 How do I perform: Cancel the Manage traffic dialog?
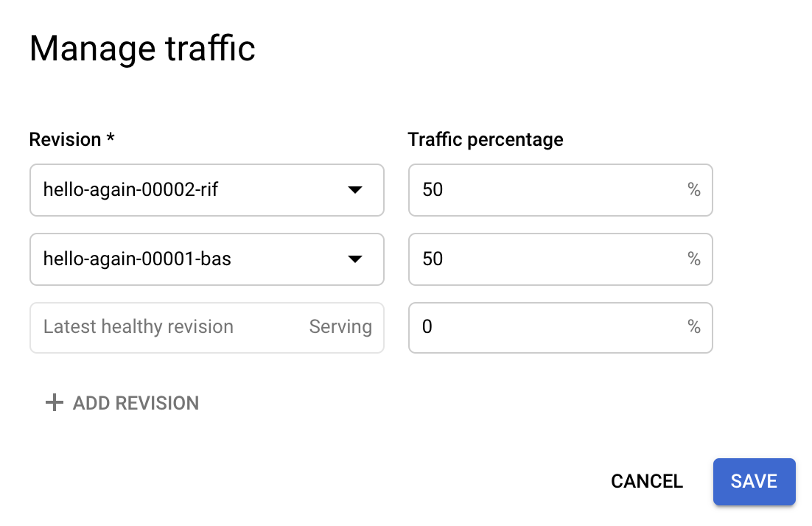(647, 482)
